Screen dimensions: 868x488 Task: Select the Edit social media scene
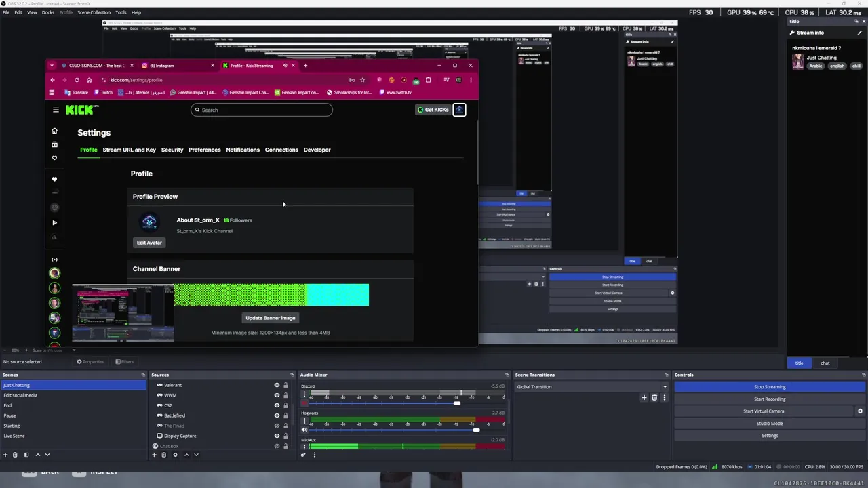pos(73,395)
